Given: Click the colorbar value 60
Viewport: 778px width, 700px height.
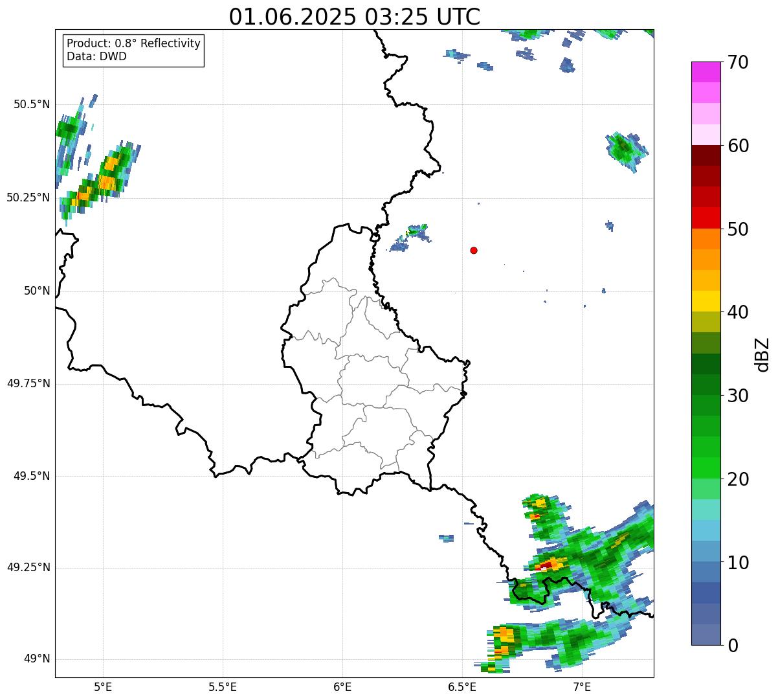Looking at the screenshot, I should tap(738, 146).
